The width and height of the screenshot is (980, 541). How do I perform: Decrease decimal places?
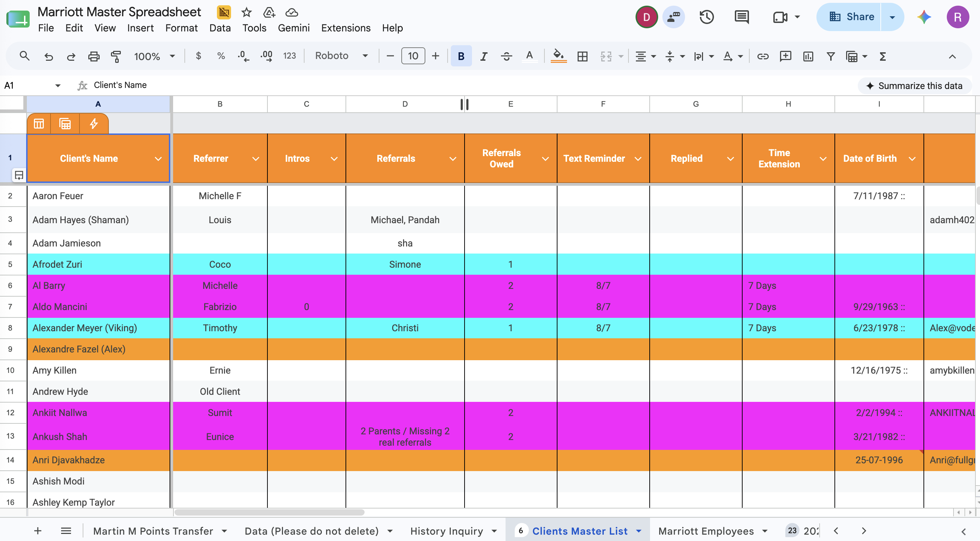coord(243,56)
